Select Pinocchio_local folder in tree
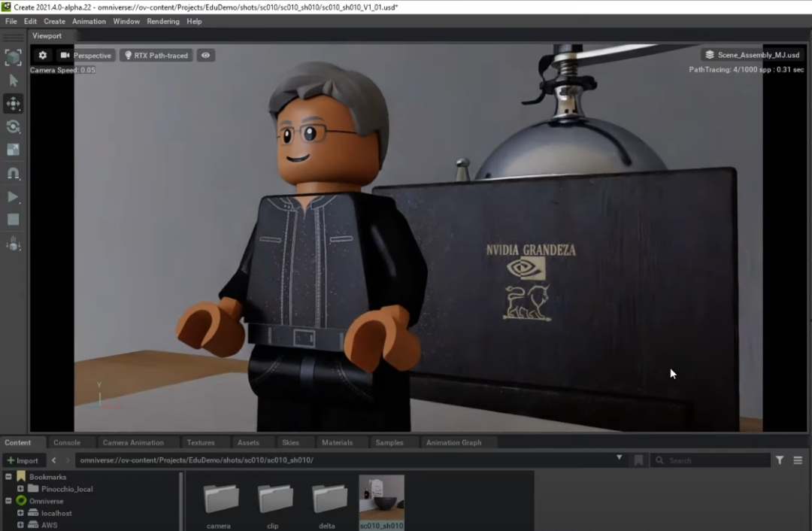812x531 pixels. tap(67, 489)
